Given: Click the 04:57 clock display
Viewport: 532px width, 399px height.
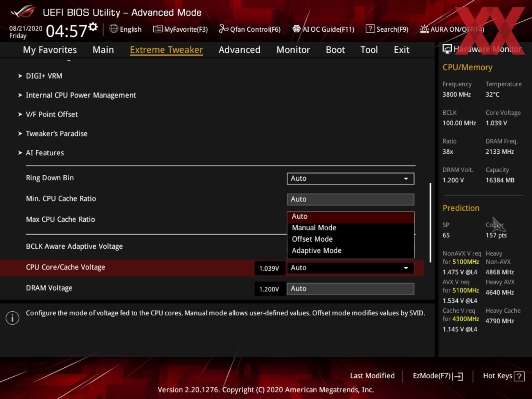Looking at the screenshot, I should pyautogui.click(x=66, y=31).
